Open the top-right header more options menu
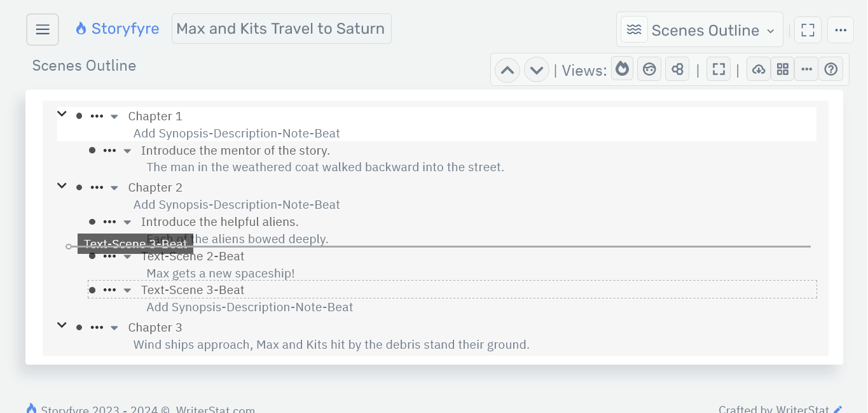 pyautogui.click(x=840, y=30)
